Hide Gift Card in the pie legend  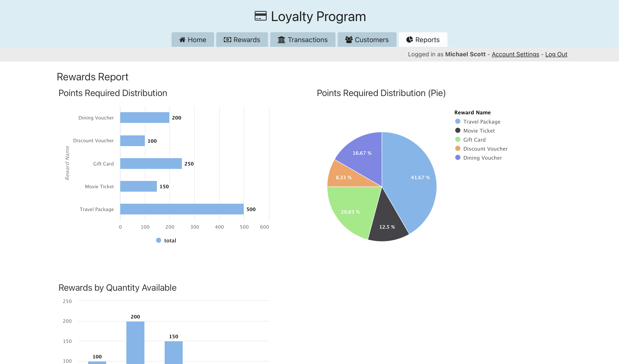pos(474,140)
